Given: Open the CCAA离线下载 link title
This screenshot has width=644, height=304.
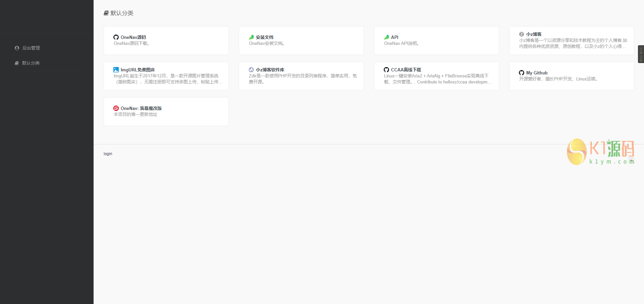Looking at the screenshot, I should tap(406, 70).
